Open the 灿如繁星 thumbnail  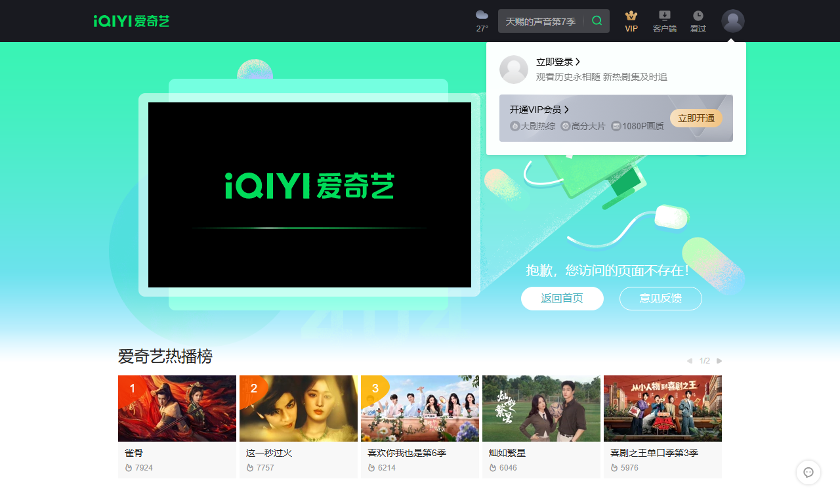click(541, 408)
